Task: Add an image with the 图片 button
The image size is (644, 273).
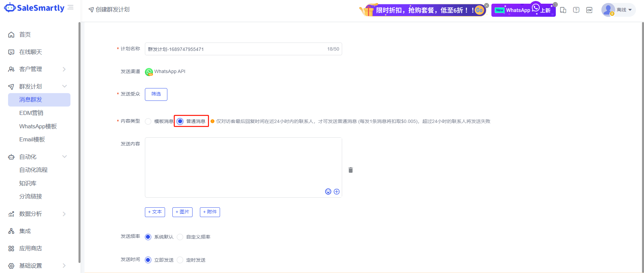Action: pyautogui.click(x=182, y=212)
